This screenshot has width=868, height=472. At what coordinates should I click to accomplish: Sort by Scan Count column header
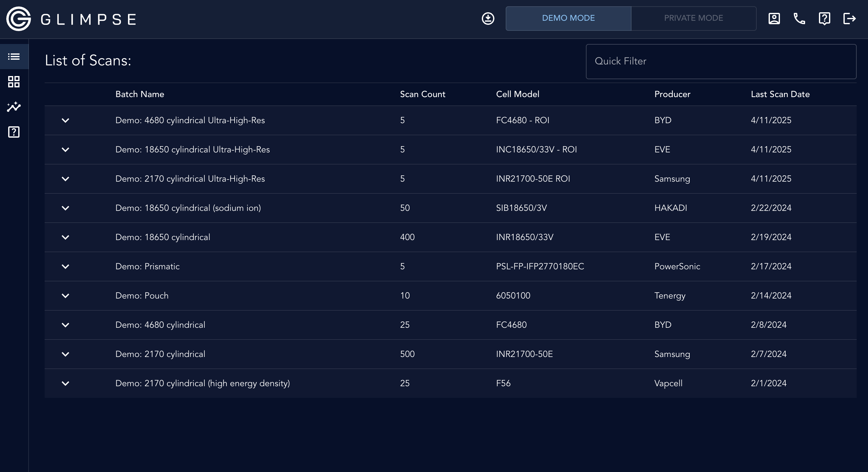423,94
